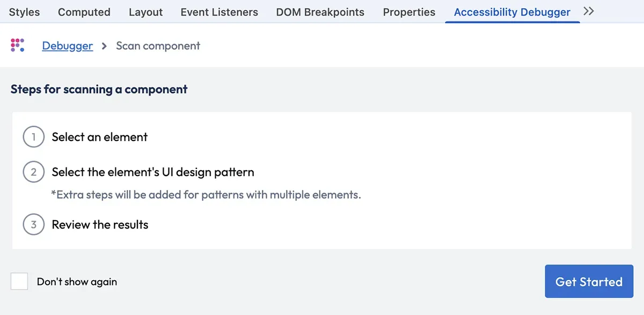
Task: Switch to the Styles tab
Action: click(24, 12)
